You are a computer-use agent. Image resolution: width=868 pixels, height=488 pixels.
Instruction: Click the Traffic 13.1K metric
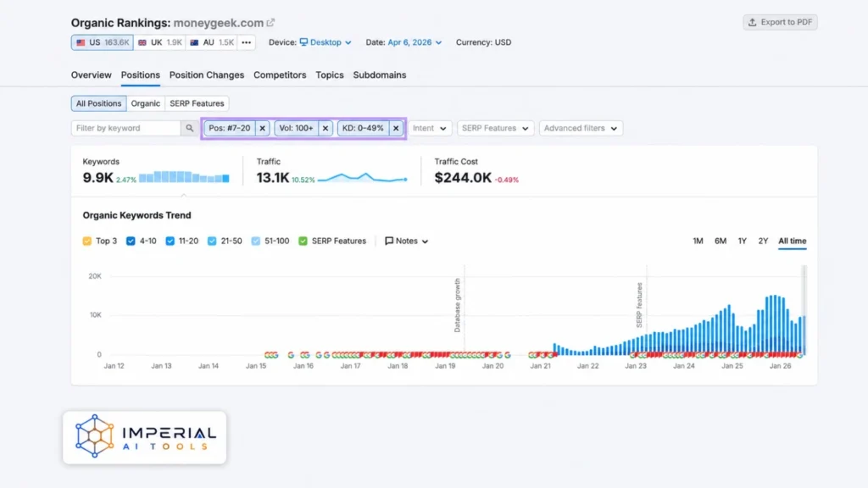tap(273, 178)
